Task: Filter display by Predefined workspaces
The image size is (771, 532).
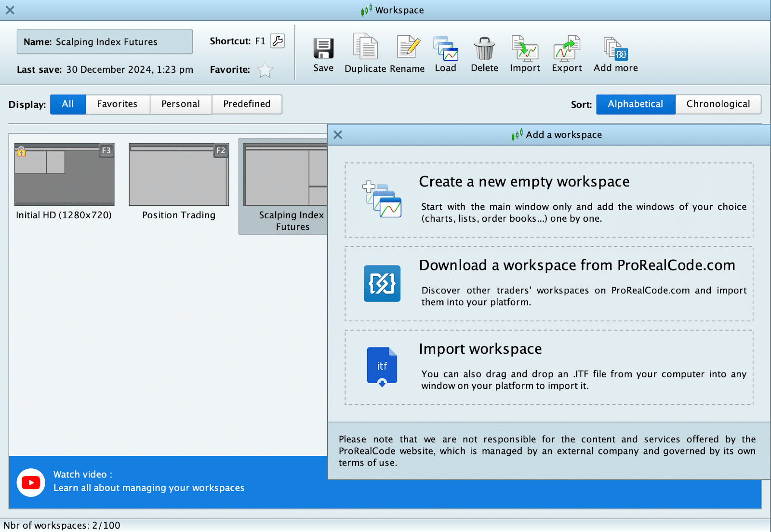Action: tap(247, 104)
